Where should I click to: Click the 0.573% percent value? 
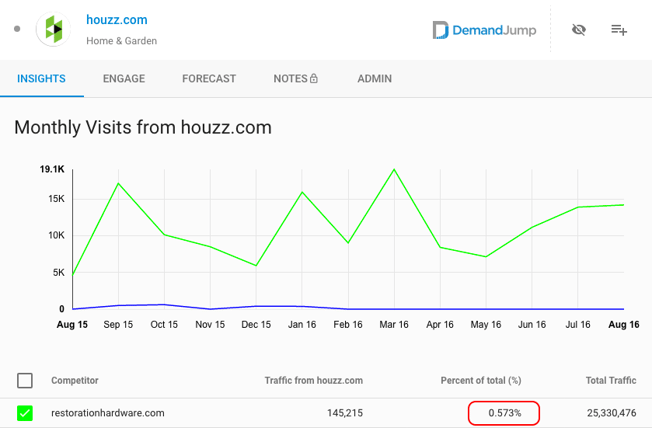[504, 413]
